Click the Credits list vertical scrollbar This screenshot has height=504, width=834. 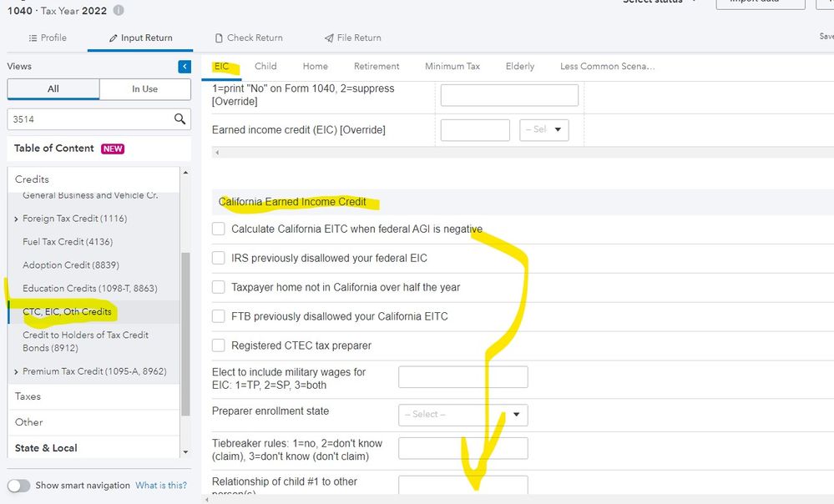click(185, 334)
